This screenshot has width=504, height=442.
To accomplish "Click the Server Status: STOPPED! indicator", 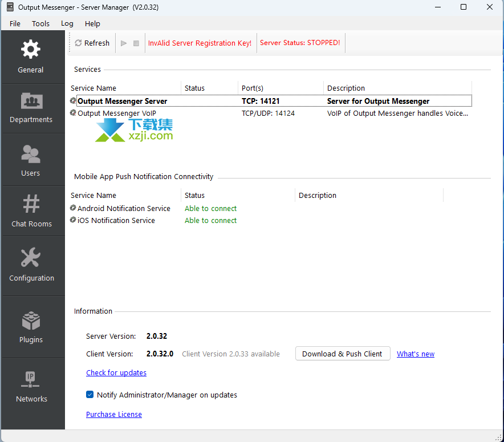I will (x=300, y=43).
